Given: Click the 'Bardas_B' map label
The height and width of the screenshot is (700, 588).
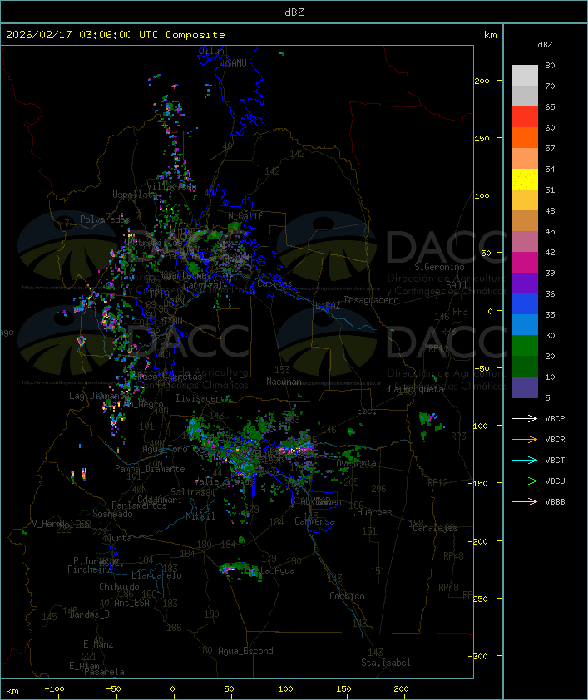Looking at the screenshot, I should click(x=89, y=614).
